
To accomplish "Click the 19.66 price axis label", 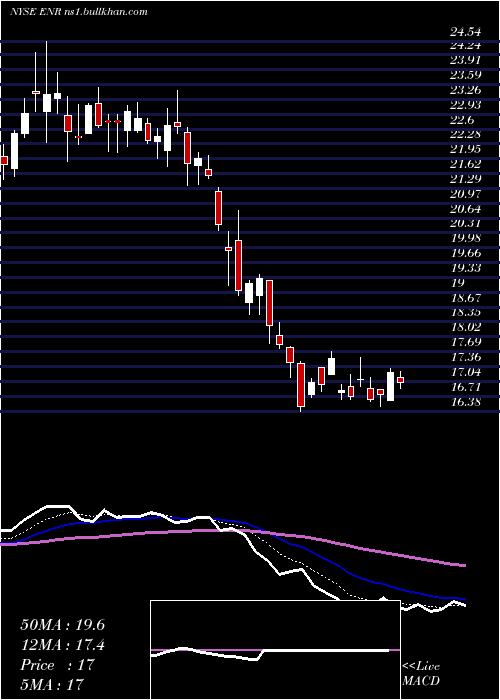I will tap(466, 253).
